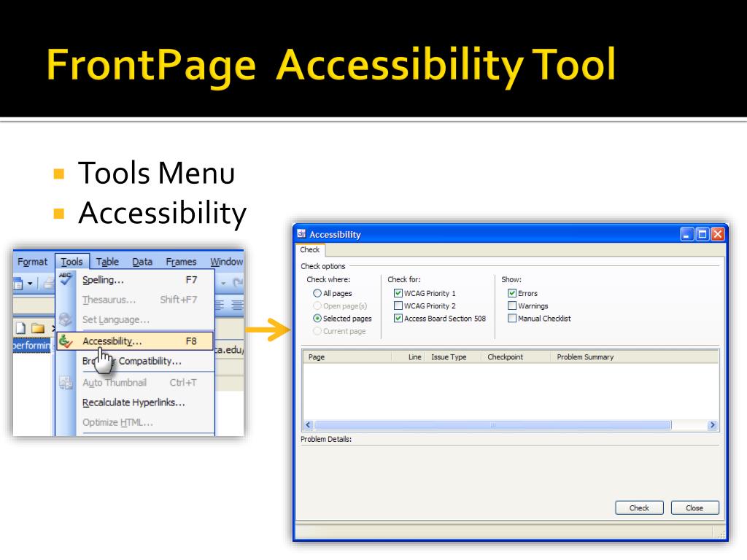The width and height of the screenshot is (747, 560).
Task: Sort results by Checkpoint column
Action: 516,357
